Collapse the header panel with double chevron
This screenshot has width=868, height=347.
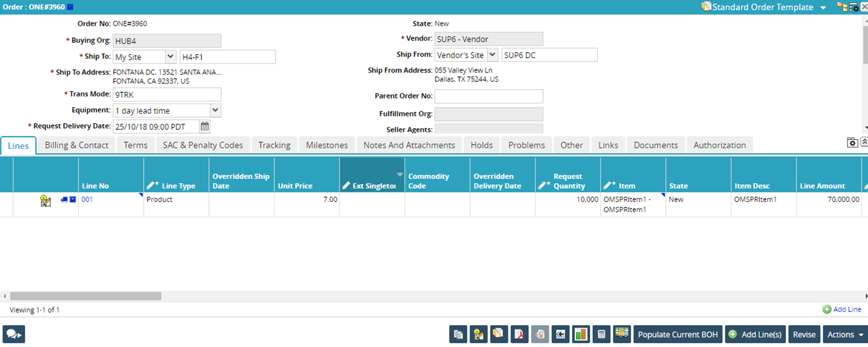[x=864, y=142]
